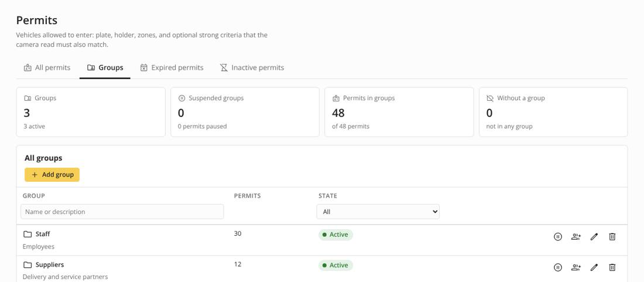644x282 pixels.
Task: Click the Permits in groups card icon
Action: tap(336, 98)
